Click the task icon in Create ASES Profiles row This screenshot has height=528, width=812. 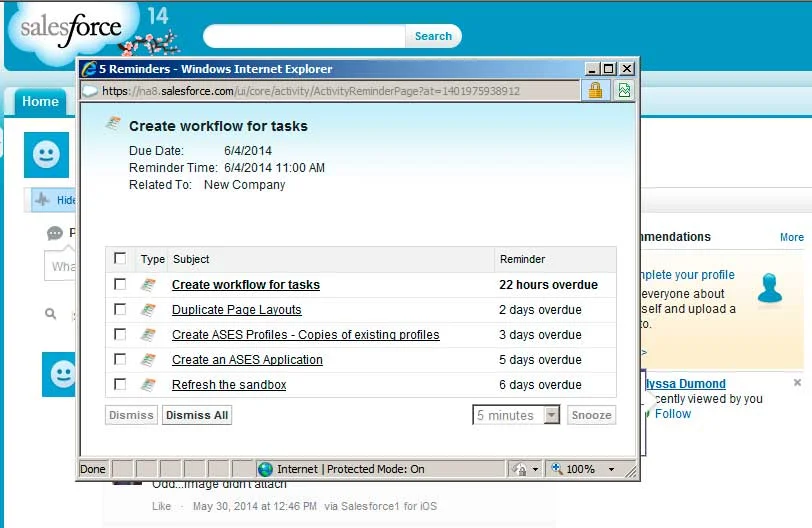[148, 335]
